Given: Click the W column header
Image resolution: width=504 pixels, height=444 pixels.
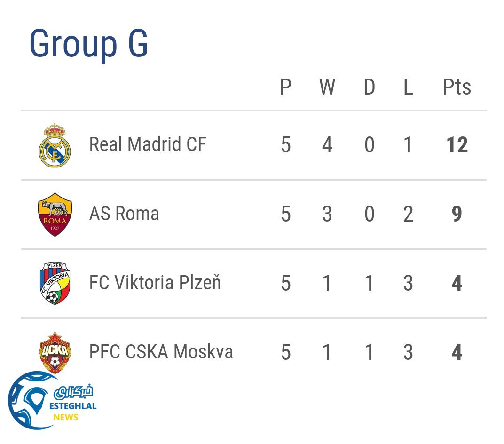Looking at the screenshot, I should pos(327,87).
